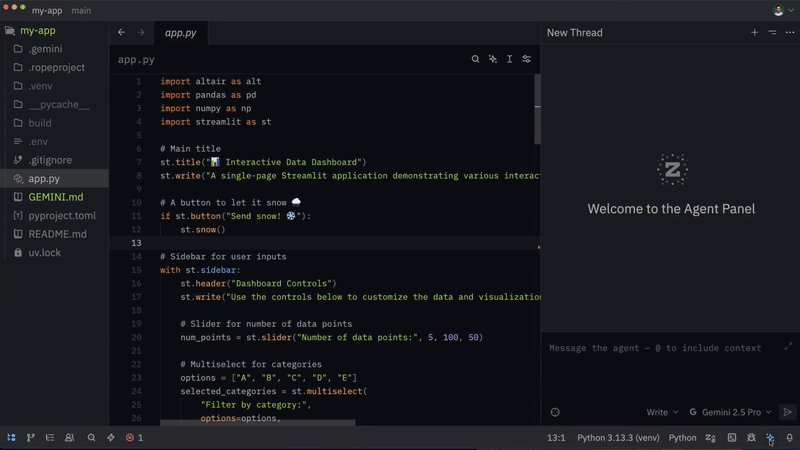This screenshot has width=800, height=450.
Task: Expand the message editor
Action: [x=788, y=346]
